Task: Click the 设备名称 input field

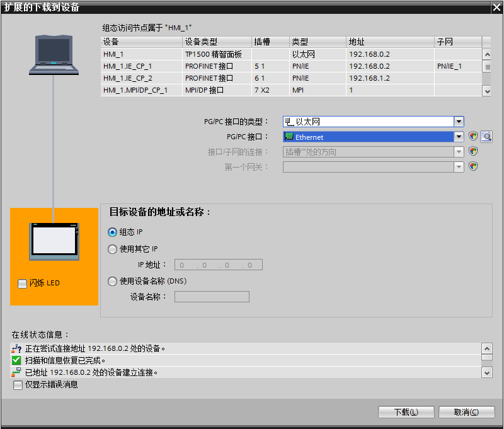Action: 212,297
